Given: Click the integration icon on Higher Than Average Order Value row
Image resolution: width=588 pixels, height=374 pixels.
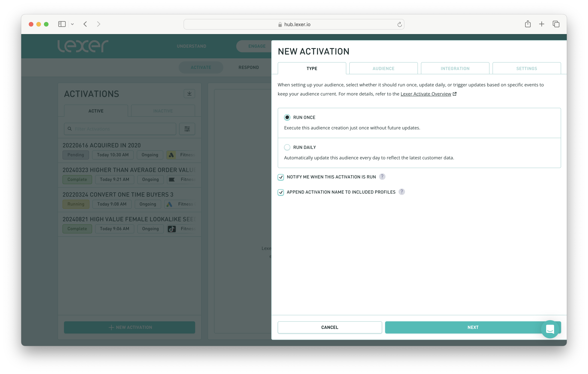Looking at the screenshot, I should click(x=172, y=180).
